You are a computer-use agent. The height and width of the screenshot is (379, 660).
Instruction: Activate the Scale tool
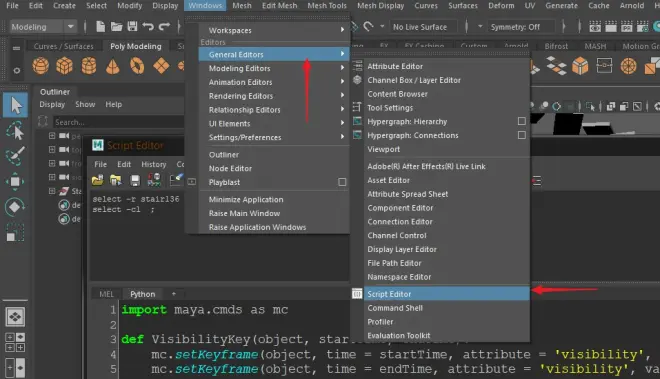(x=15, y=232)
